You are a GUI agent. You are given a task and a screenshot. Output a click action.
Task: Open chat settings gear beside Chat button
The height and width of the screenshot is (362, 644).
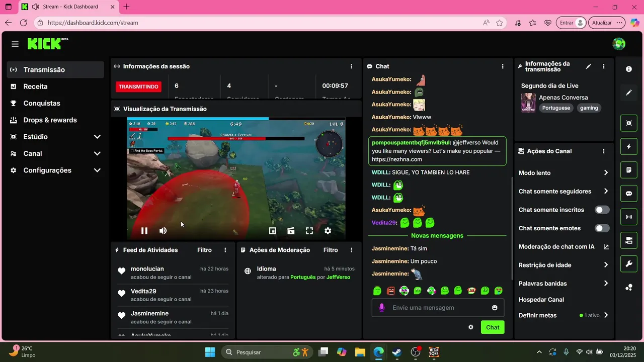pyautogui.click(x=471, y=327)
